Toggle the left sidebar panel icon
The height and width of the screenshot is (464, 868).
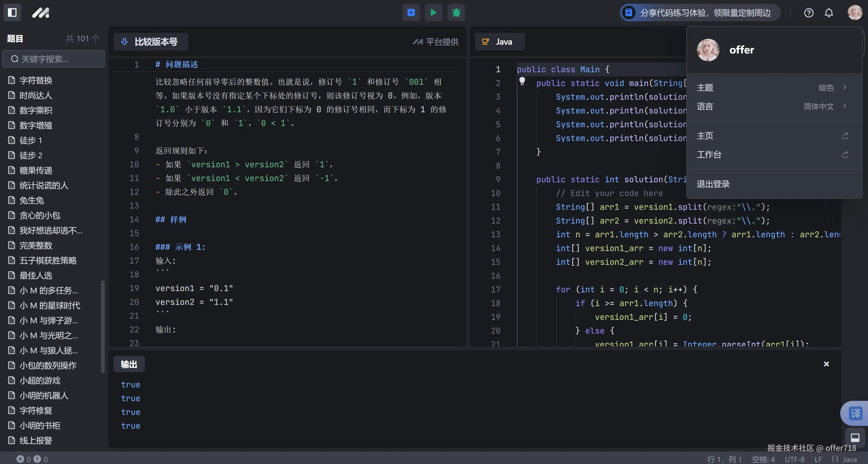tap(12, 13)
